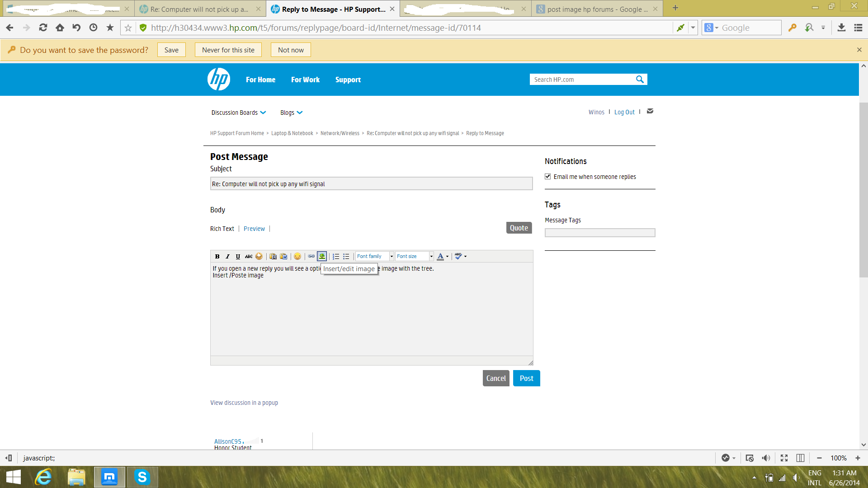Switch to the Preview tab
This screenshot has height=488, width=868.
(x=254, y=229)
